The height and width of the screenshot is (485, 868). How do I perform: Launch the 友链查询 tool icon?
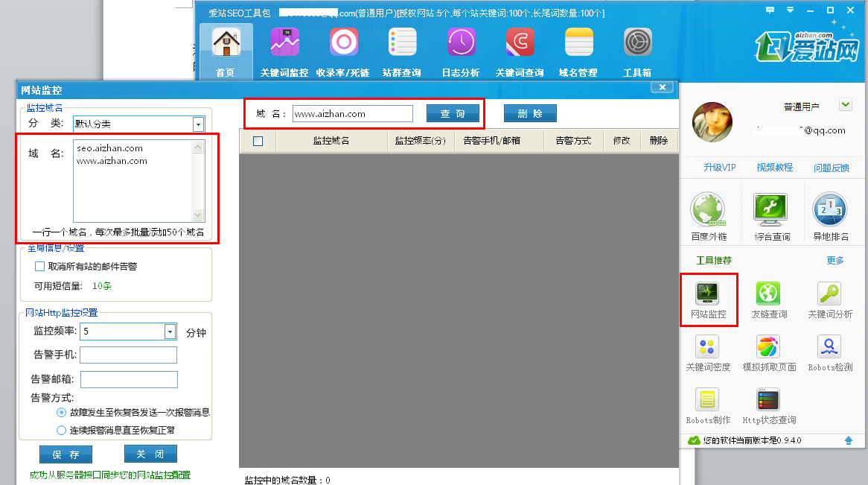(768, 294)
